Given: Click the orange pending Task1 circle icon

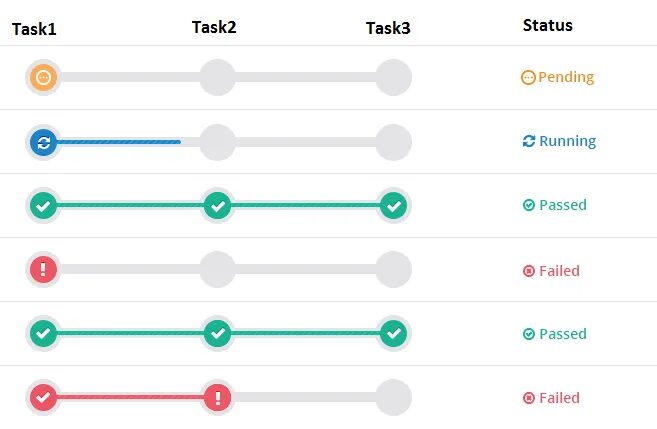Looking at the screenshot, I should pos(44,78).
